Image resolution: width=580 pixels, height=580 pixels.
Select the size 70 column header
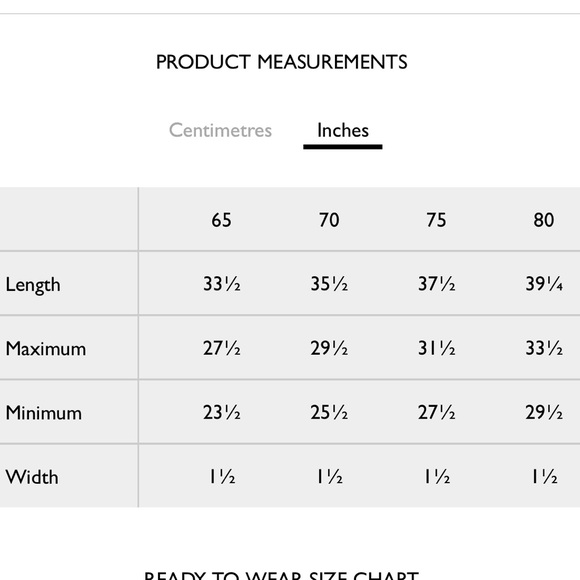point(329,220)
